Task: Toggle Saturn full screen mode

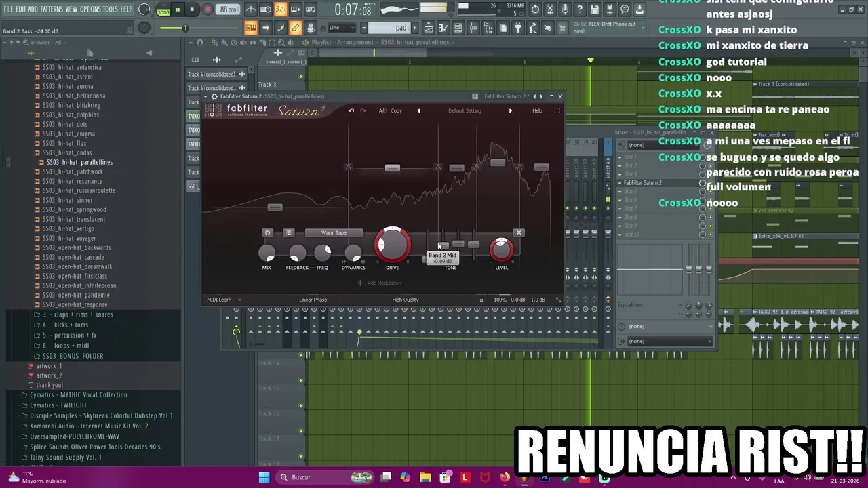Action: click(x=557, y=110)
